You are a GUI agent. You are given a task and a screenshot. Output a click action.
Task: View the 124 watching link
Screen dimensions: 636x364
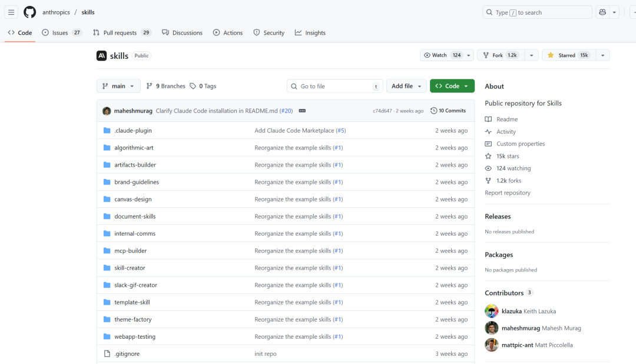[x=508, y=168]
